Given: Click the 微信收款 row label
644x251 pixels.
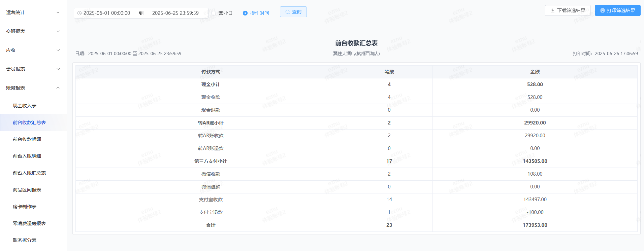Looking at the screenshot, I should tap(211, 174).
